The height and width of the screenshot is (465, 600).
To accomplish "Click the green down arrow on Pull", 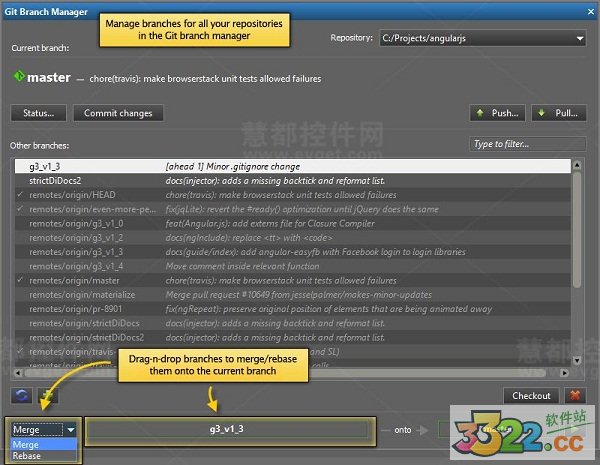I will tap(541, 113).
